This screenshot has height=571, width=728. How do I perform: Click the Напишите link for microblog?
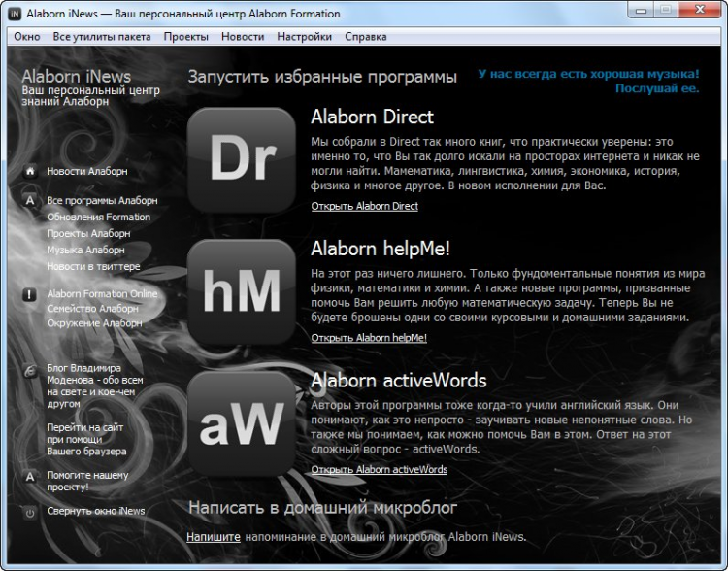214,537
